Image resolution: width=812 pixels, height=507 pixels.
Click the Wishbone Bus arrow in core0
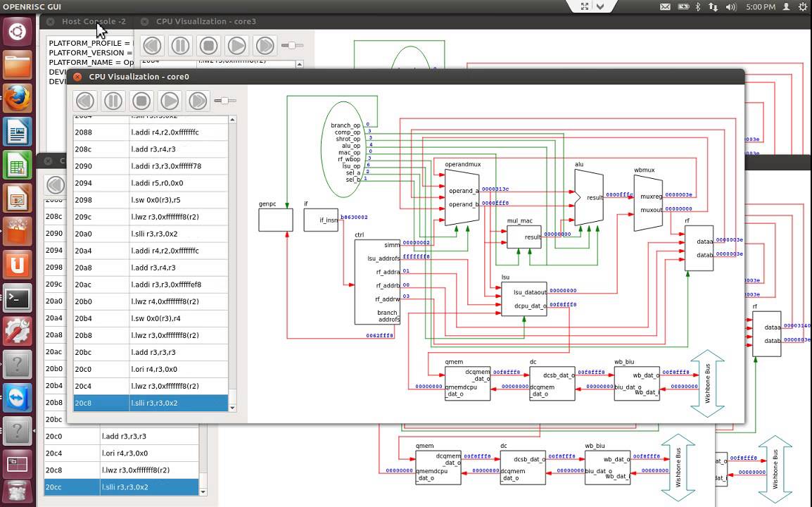(x=707, y=384)
